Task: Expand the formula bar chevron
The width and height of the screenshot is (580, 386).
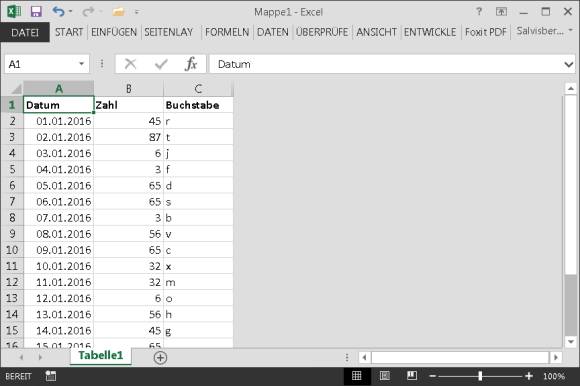Action: click(569, 65)
